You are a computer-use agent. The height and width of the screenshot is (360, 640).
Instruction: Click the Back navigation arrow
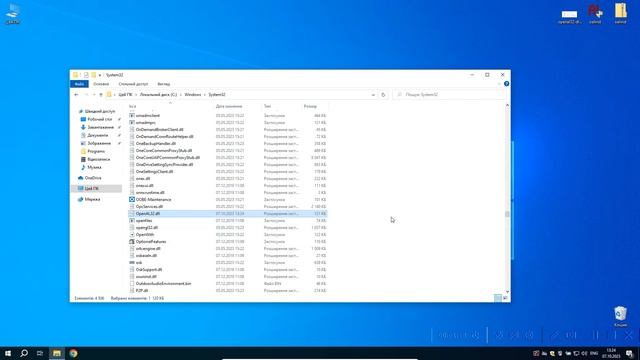(76, 95)
